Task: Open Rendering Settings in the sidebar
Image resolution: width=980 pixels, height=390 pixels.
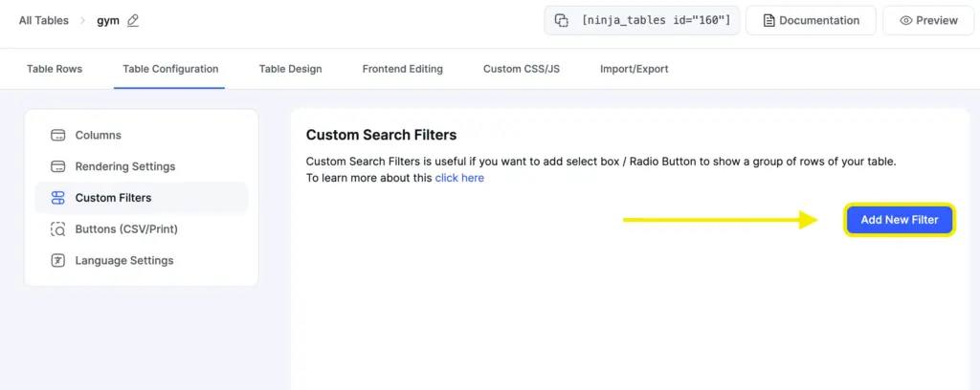Action: [x=142, y=166]
